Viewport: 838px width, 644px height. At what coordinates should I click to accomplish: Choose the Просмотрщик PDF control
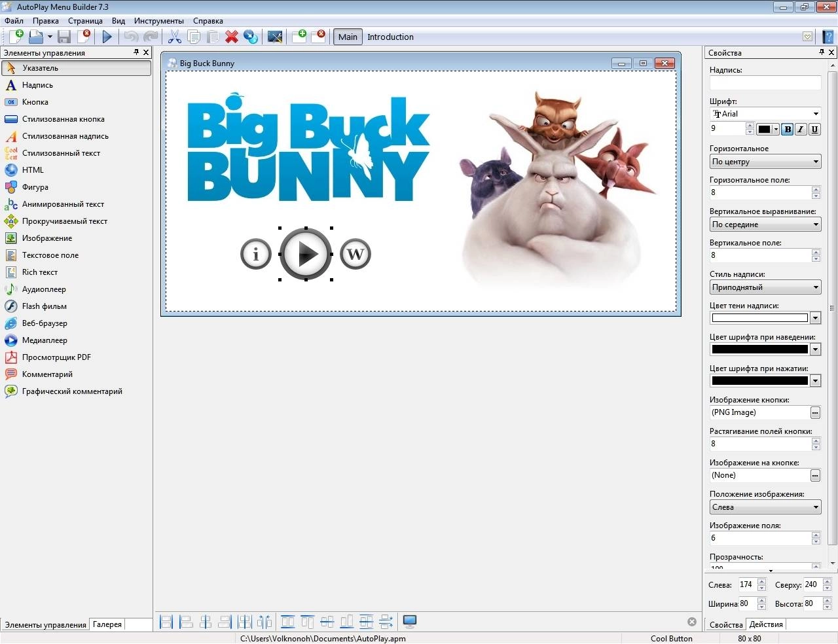click(76, 357)
